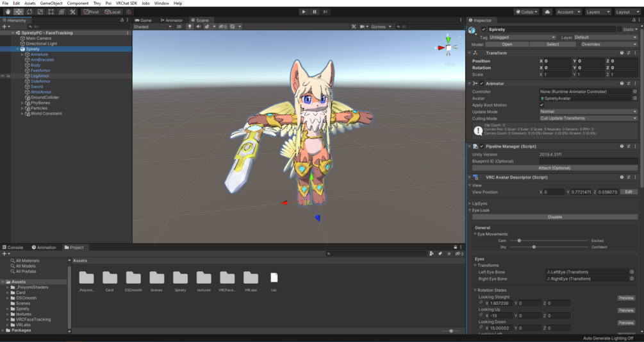Screen dimensions: 644x342
Task: Click the Step frame button
Action: pos(326,12)
